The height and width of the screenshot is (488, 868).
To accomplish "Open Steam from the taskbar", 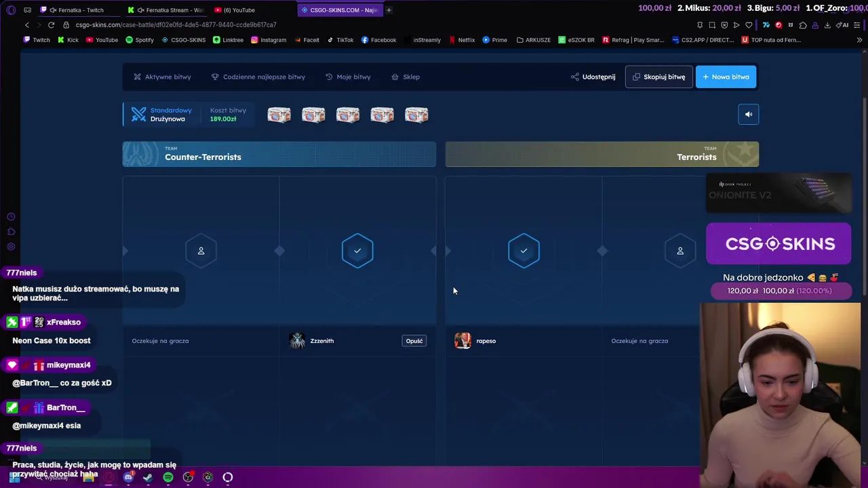I will tap(148, 477).
